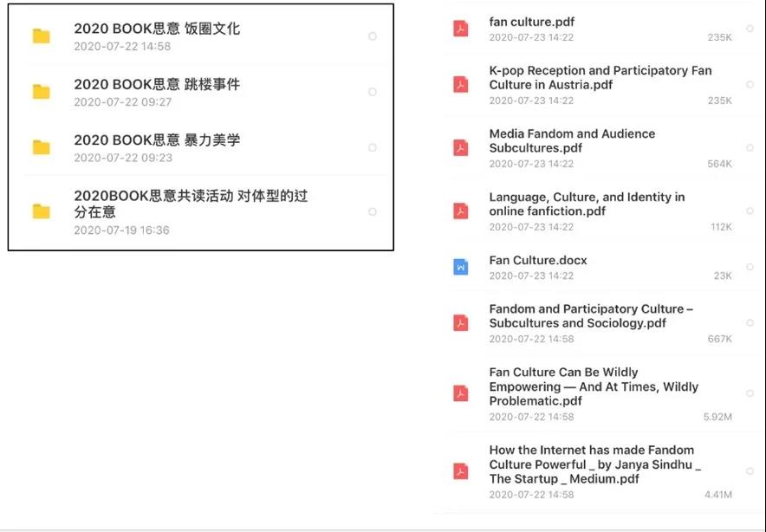Click PDF icon for How the Internet file
The image size is (766, 532).
coord(460,471)
